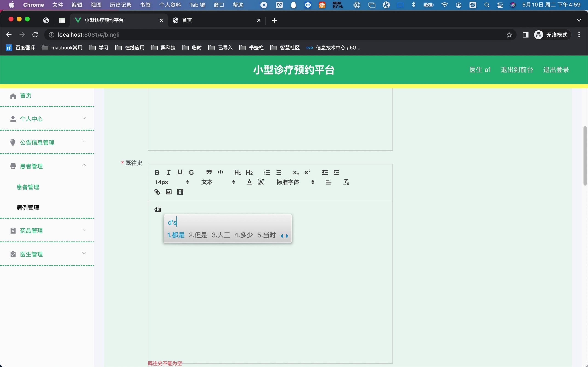Viewport: 588px width, 367px height.
Task: Click 退出到前台 link in header
Action: [517, 70]
